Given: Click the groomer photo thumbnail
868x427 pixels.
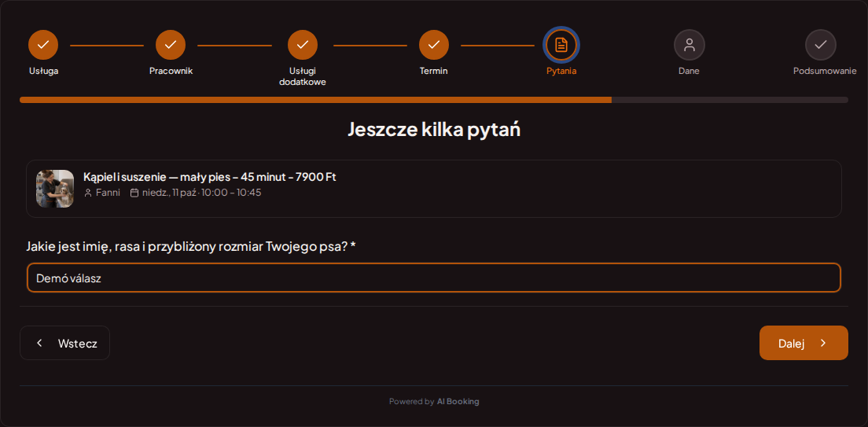Looking at the screenshot, I should coord(55,189).
